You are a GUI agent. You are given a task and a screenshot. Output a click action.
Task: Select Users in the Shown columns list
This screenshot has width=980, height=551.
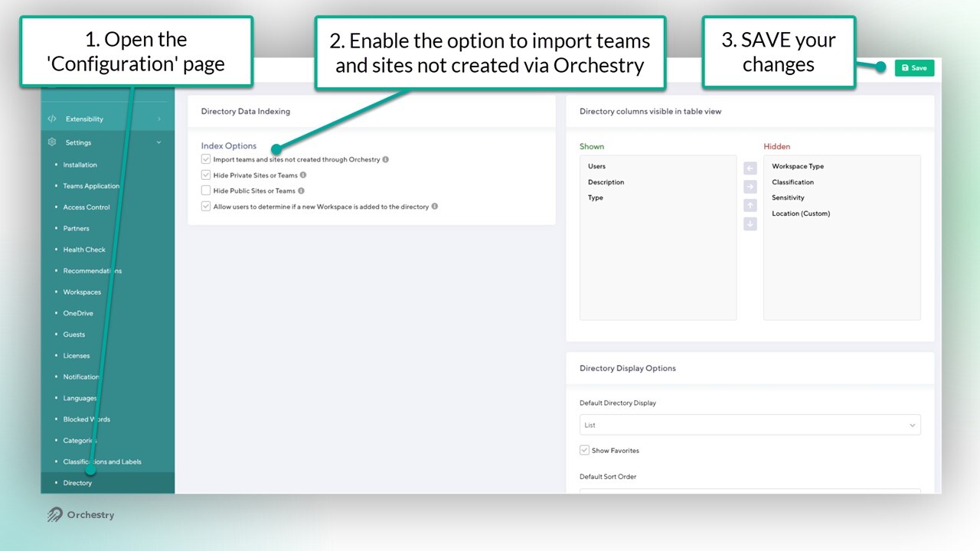pyautogui.click(x=596, y=166)
